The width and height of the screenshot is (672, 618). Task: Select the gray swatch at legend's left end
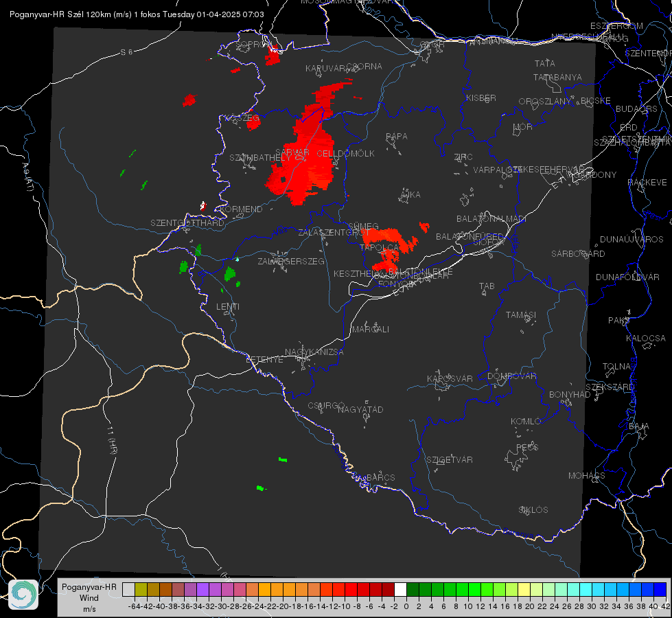tap(128, 589)
